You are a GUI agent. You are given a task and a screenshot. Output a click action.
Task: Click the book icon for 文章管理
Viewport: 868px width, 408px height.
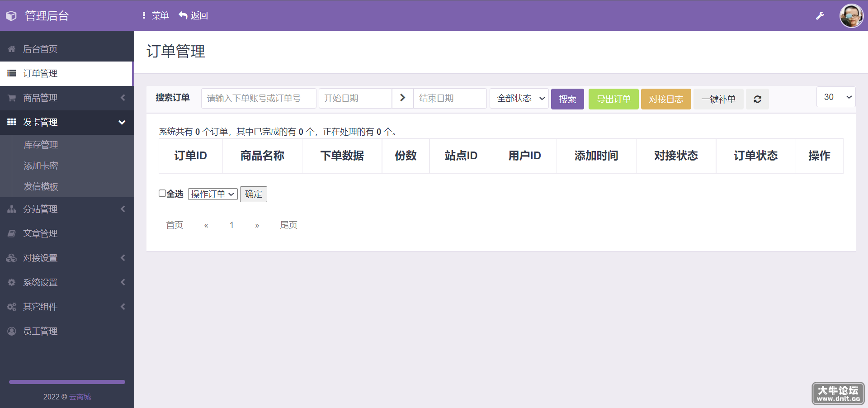(x=12, y=233)
